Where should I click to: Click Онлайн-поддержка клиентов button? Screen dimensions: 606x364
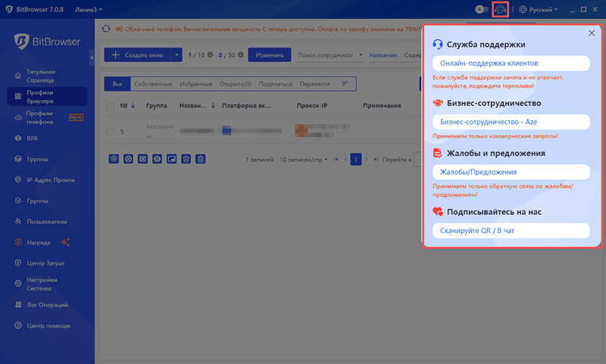click(511, 63)
